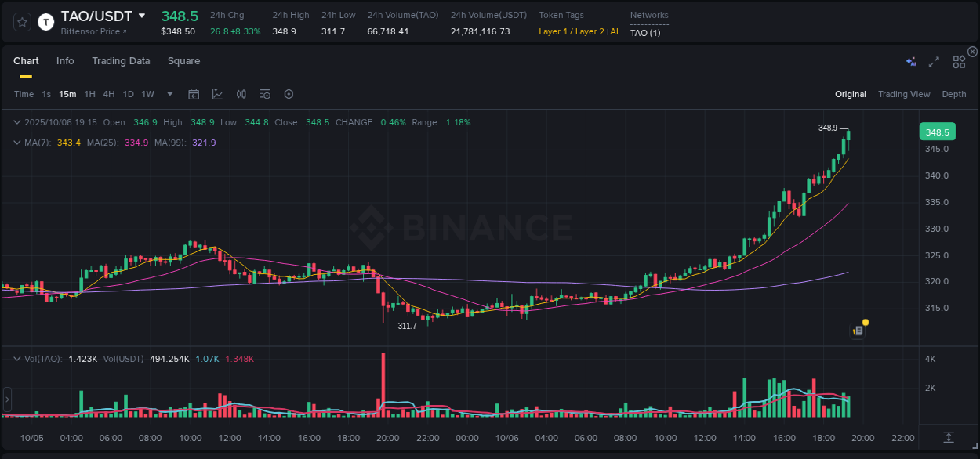The image size is (980, 459).
Task: Open the indicator list settings icon
Action: [264, 94]
